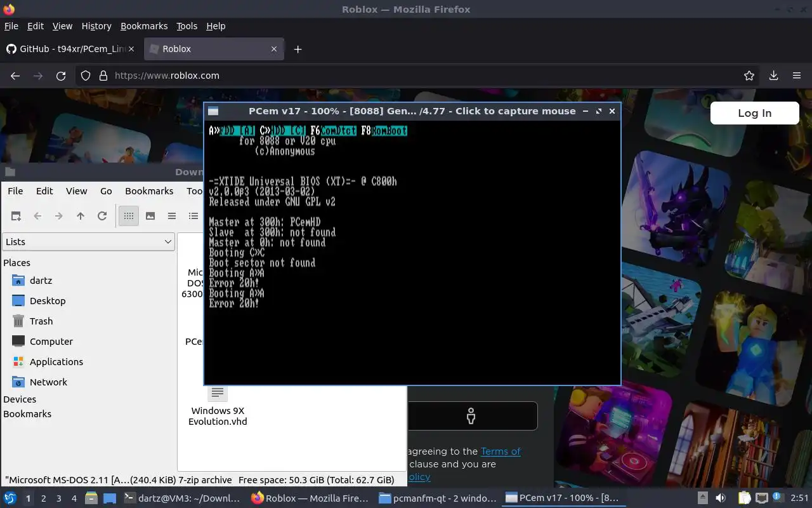The width and height of the screenshot is (812, 508).
Task: Click the show desktop taskbar icon
Action: 110,498
